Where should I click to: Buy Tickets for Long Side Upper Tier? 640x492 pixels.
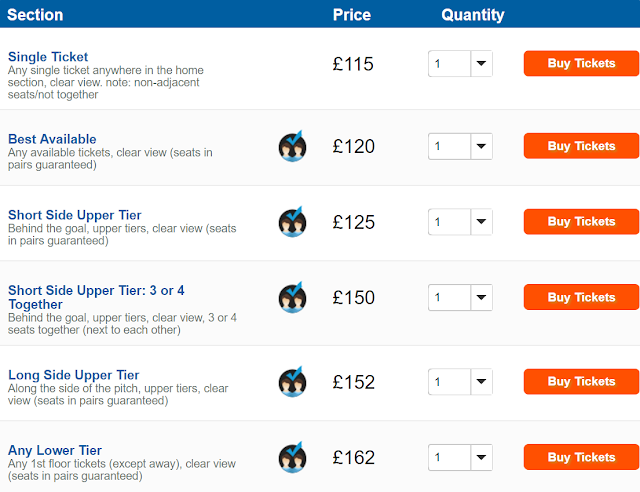click(x=581, y=381)
